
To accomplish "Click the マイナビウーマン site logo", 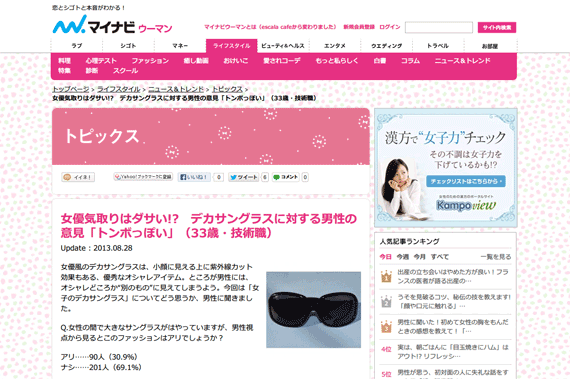I will pos(112,24).
